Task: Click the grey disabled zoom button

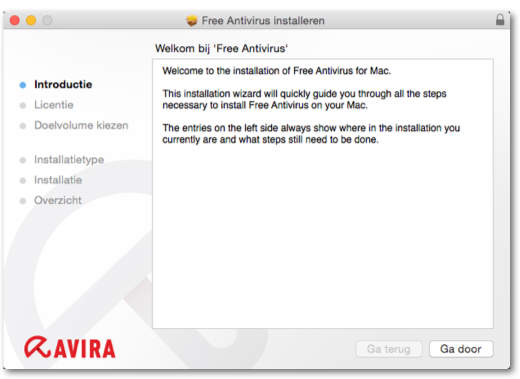Action: click(x=47, y=20)
